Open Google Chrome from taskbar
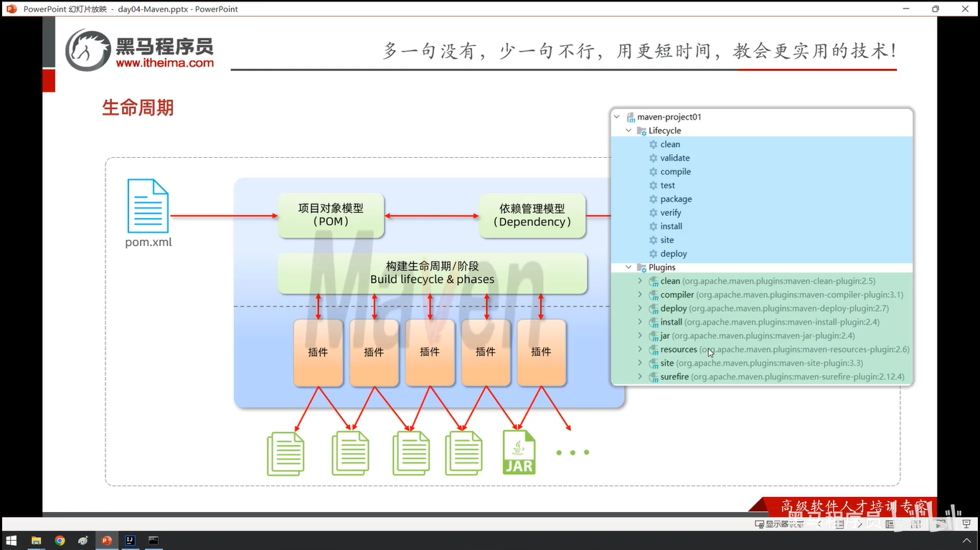Viewport: 980px width, 550px height. pos(60,541)
